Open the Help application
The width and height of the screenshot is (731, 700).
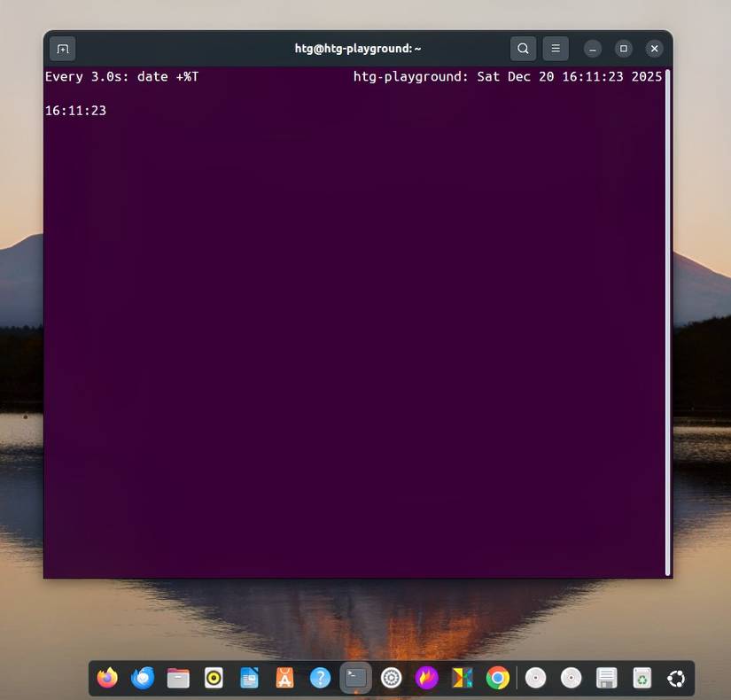[x=320, y=678]
